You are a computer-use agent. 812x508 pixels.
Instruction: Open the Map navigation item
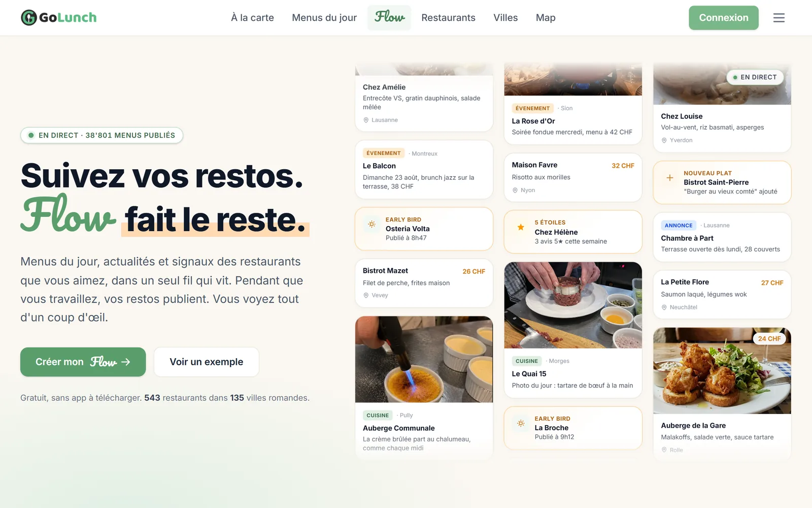tap(546, 18)
